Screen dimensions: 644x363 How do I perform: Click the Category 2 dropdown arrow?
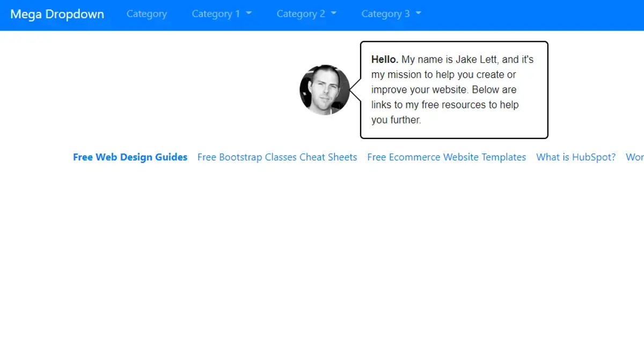(x=333, y=14)
